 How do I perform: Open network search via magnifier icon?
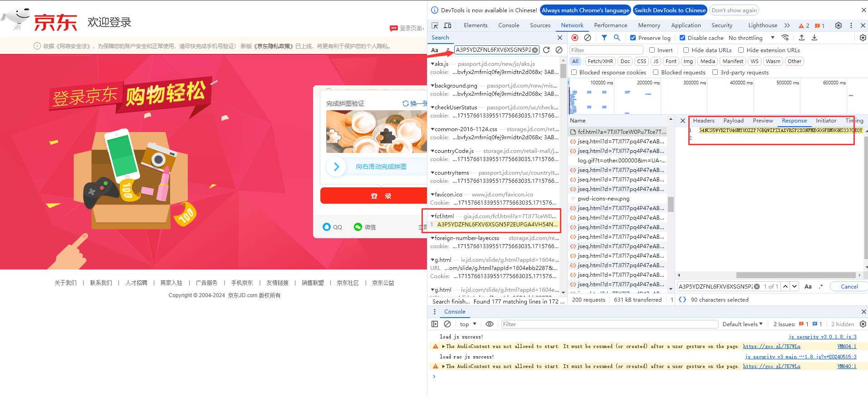[x=617, y=38]
